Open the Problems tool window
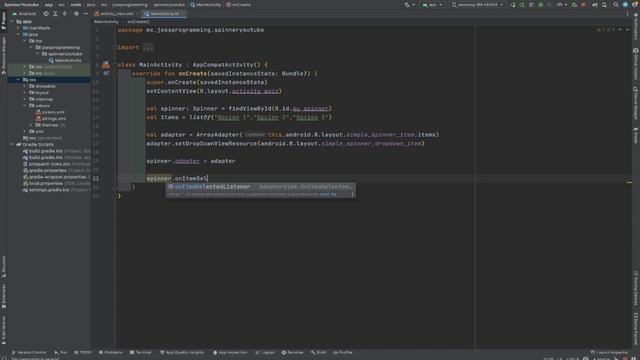This screenshot has height=360, width=640. [111, 352]
